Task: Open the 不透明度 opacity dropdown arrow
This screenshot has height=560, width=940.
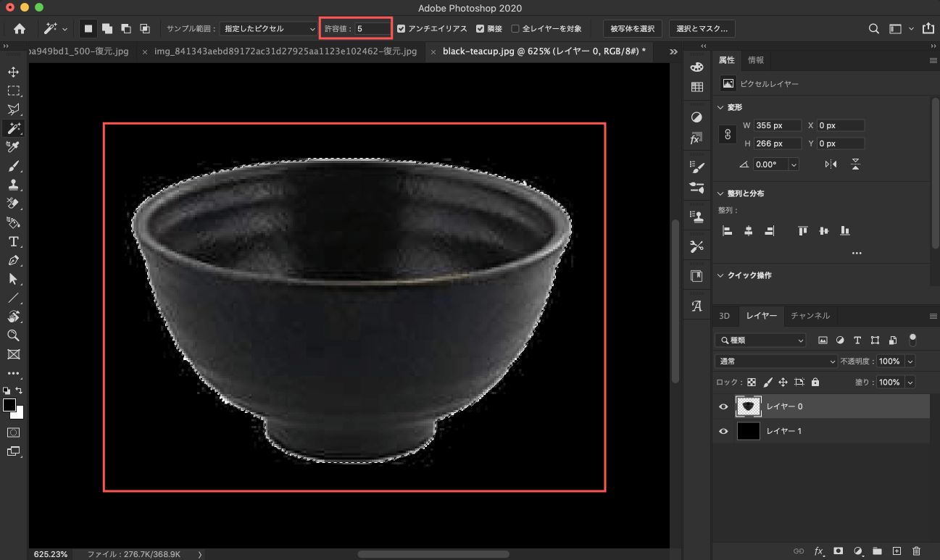Action: pyautogui.click(x=910, y=361)
